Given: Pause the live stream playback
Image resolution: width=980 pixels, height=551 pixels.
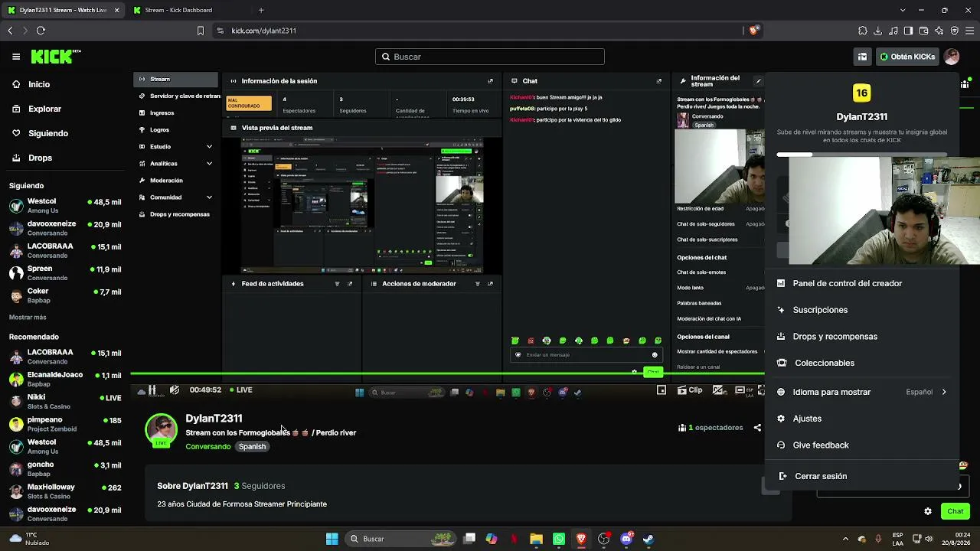Looking at the screenshot, I should [x=152, y=390].
